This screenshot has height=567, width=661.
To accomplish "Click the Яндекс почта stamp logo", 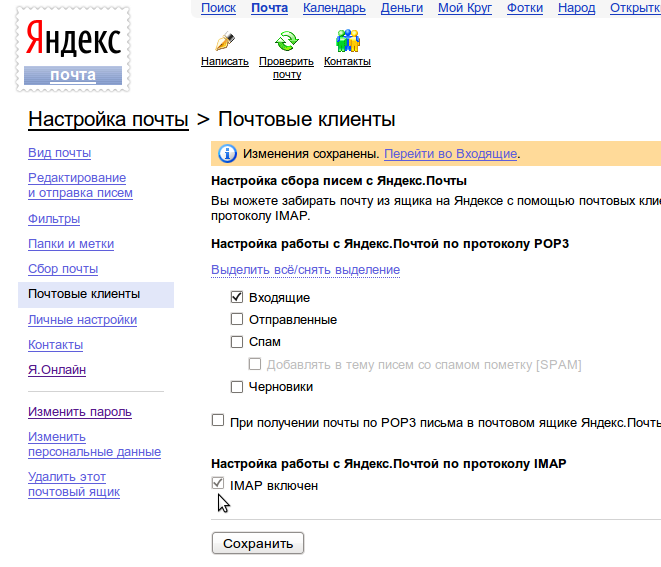I will point(73,49).
